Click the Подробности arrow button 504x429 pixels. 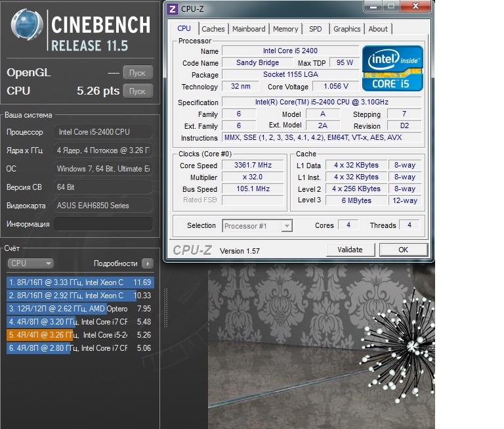[x=148, y=263]
